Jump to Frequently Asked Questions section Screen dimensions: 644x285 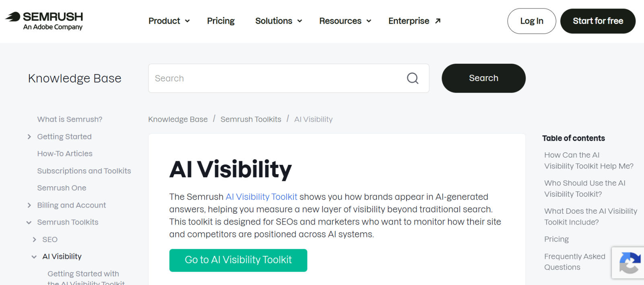pyautogui.click(x=575, y=262)
